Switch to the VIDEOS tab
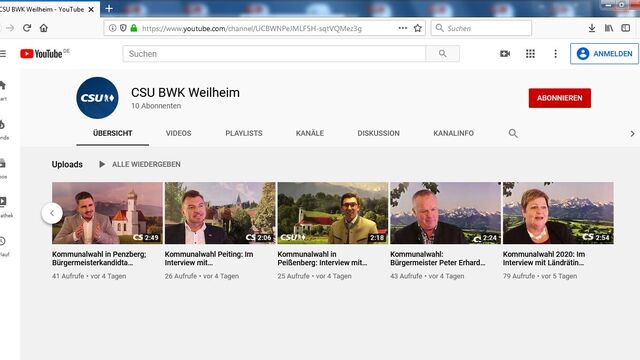 [x=178, y=133]
